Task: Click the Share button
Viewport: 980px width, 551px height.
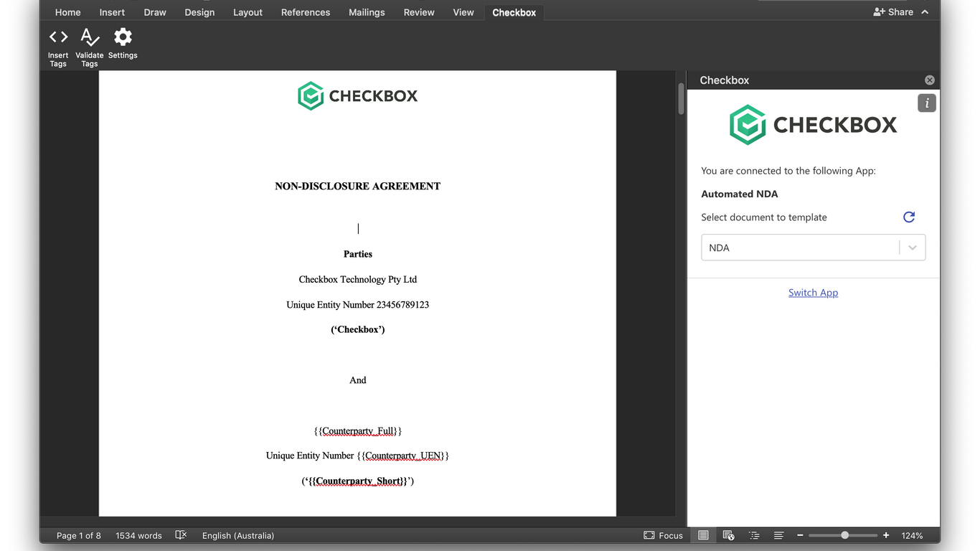Action: 893,11
